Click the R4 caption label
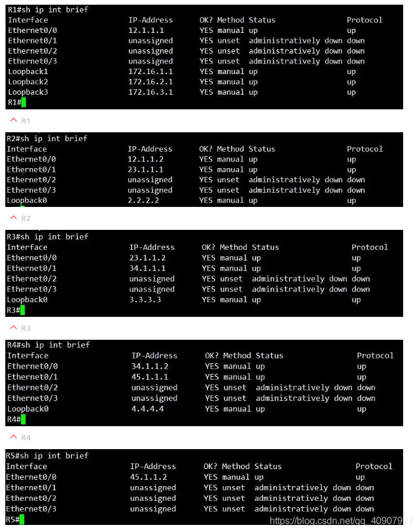 point(26,437)
